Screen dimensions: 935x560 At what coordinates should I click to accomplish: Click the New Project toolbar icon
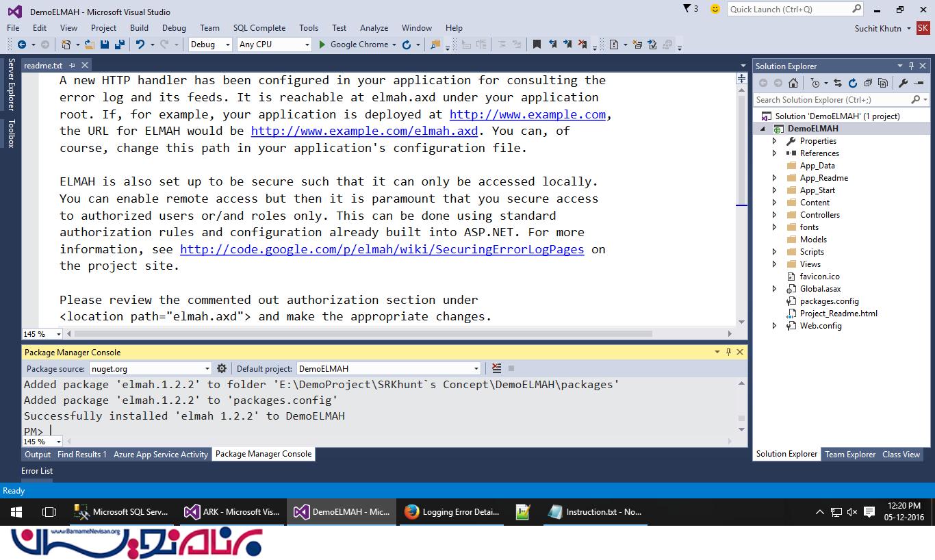[66, 44]
